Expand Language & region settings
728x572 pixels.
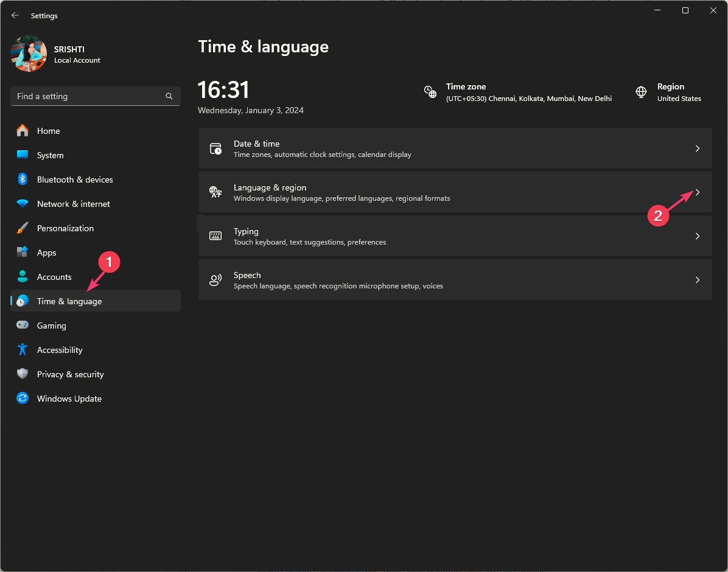tap(698, 192)
